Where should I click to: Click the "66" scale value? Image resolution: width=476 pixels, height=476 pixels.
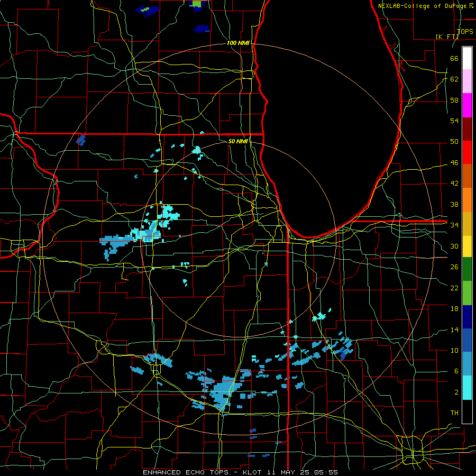(454, 58)
